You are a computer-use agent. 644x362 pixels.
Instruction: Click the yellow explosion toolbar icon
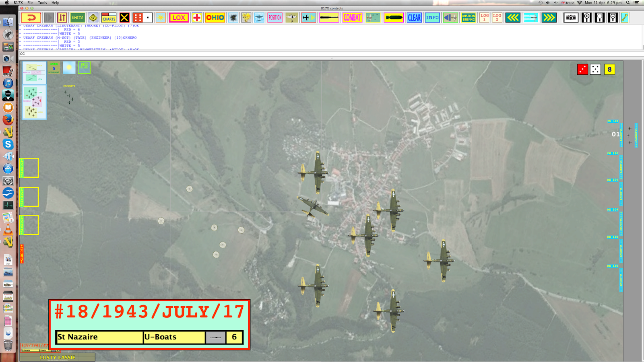[x=246, y=18]
